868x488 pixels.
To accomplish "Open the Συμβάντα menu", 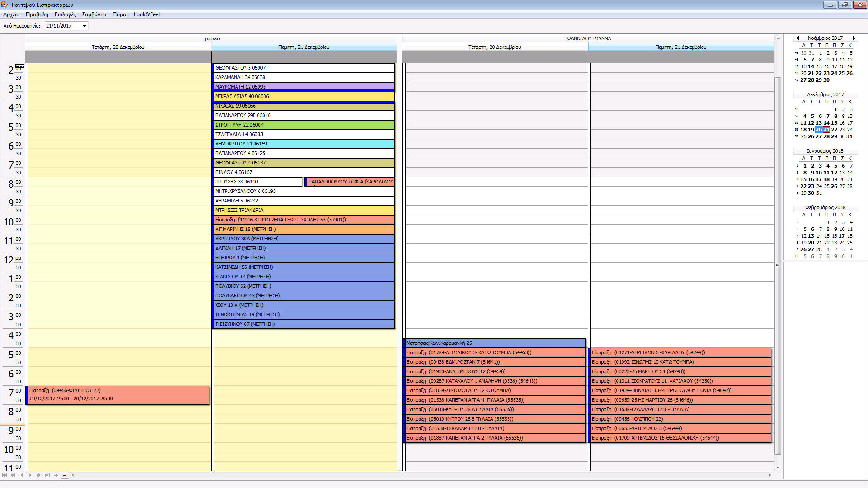I will point(94,14).
